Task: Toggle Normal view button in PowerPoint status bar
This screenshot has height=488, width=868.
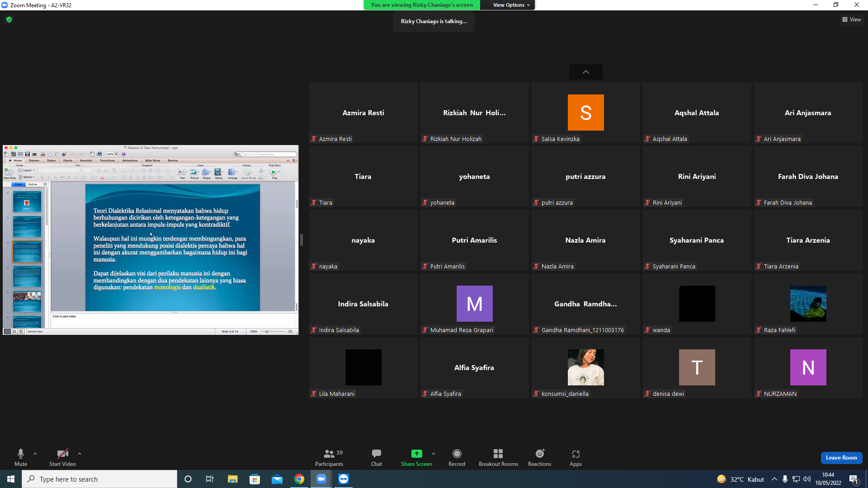Action: point(7,332)
